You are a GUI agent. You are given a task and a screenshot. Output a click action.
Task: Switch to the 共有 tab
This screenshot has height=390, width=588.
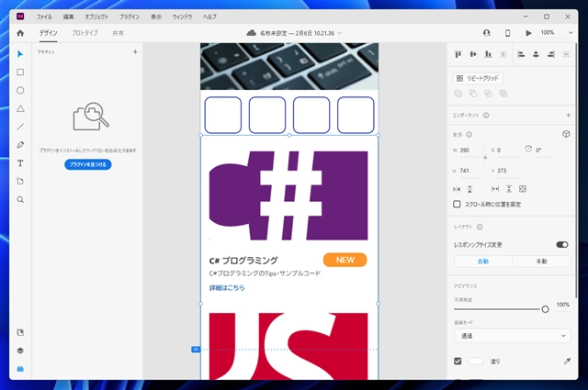click(x=118, y=33)
